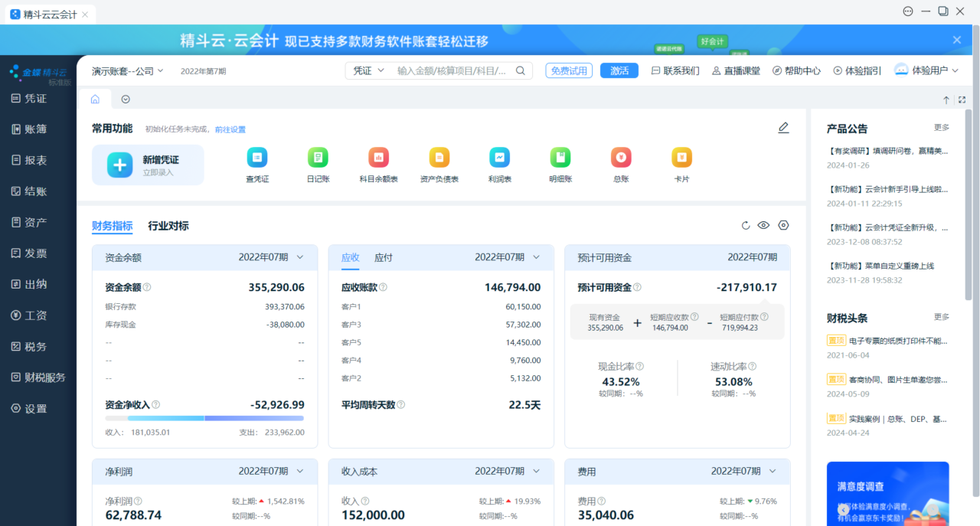Open 工资 in the sidebar
The height and width of the screenshot is (526, 980).
pos(29,315)
